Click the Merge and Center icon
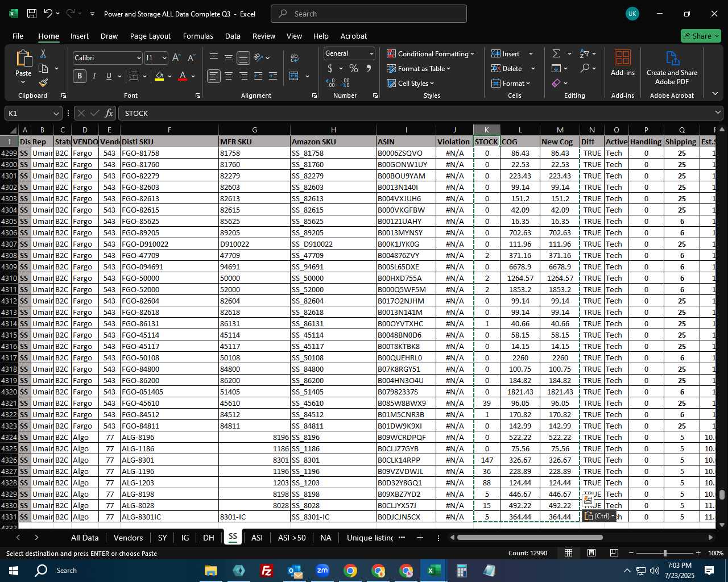Image resolution: width=728 pixels, height=582 pixels. coord(294,76)
